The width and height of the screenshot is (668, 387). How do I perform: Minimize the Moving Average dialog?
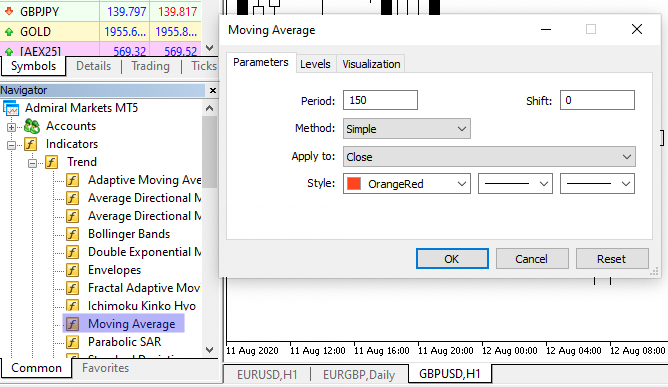(546, 29)
